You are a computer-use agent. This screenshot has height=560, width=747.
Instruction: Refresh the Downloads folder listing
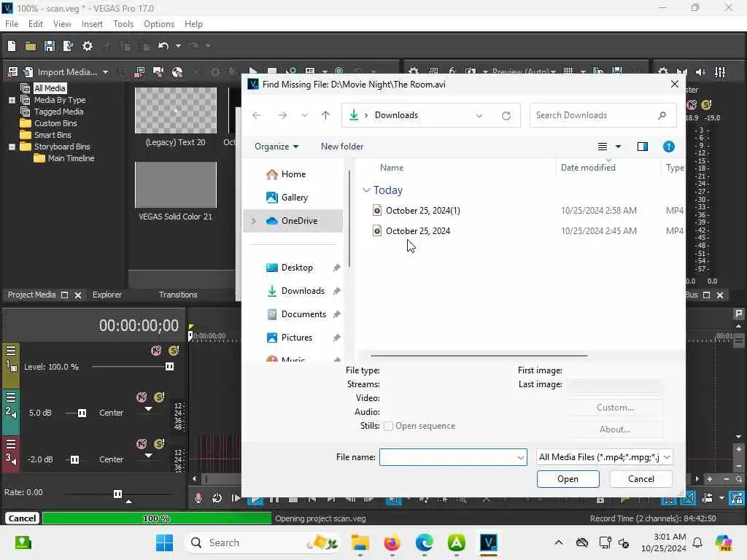506,116
